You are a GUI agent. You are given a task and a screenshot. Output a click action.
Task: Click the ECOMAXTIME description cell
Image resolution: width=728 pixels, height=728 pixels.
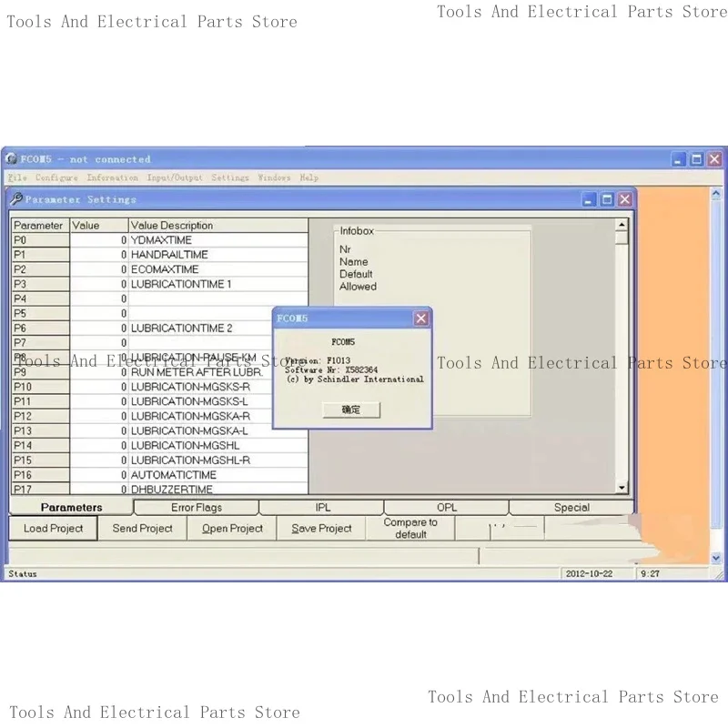tap(218, 269)
